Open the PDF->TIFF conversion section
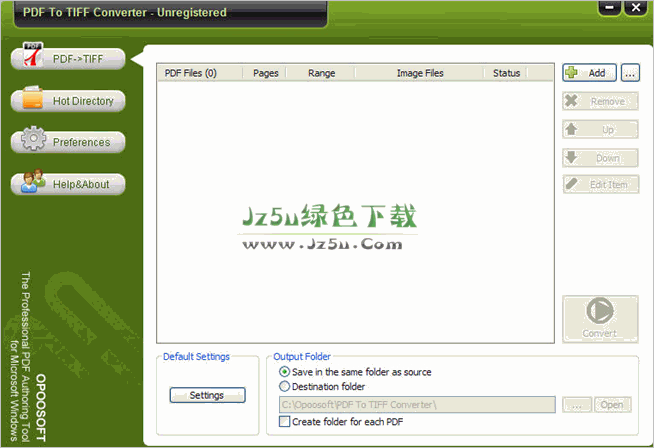This screenshot has width=654, height=448. tap(68, 59)
